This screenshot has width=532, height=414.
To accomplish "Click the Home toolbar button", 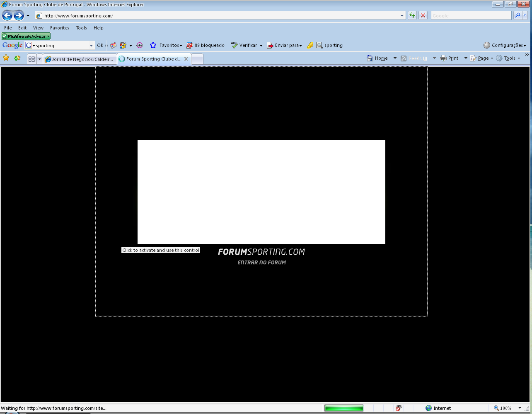I will tap(377, 58).
